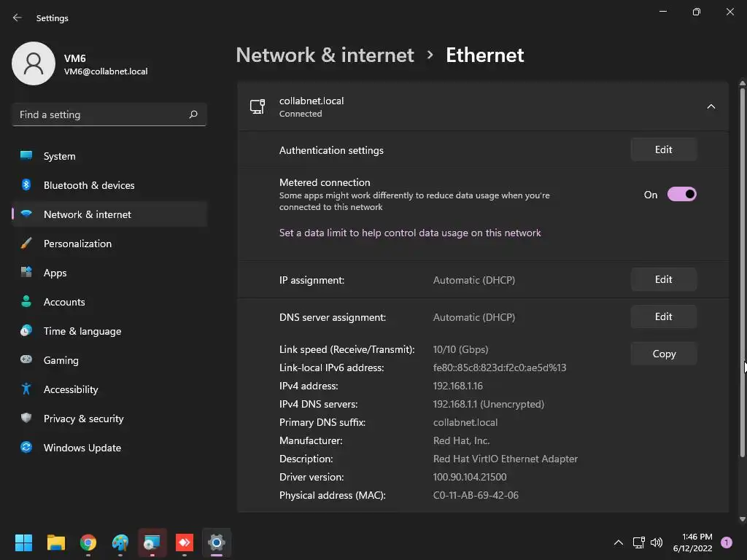Click the data limit link
The image size is (747, 560).
coord(410,233)
